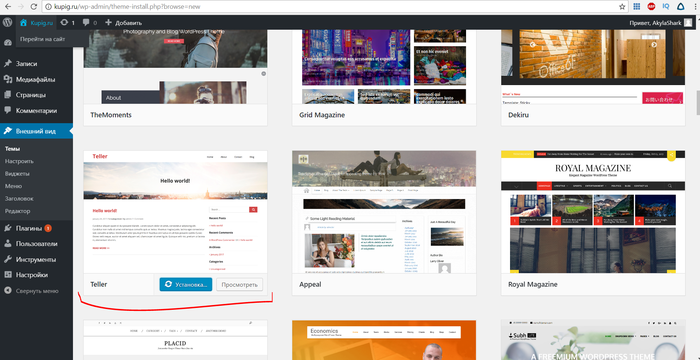Viewport: 700px width, 360px height.
Task: Open the Teller theme screenshot
Action: (175, 212)
